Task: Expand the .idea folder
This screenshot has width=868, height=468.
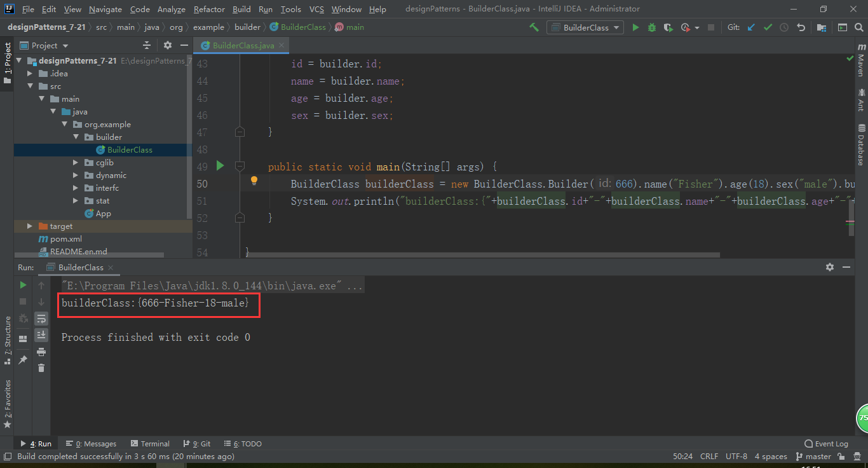Action: pyautogui.click(x=30, y=74)
